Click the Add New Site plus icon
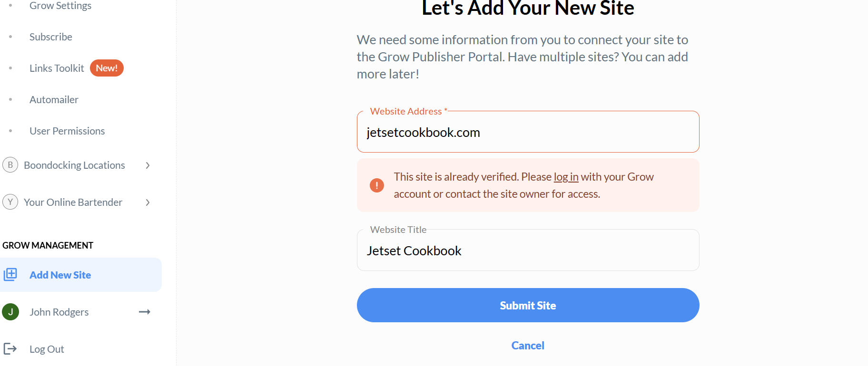The image size is (868, 366). pyautogui.click(x=10, y=274)
